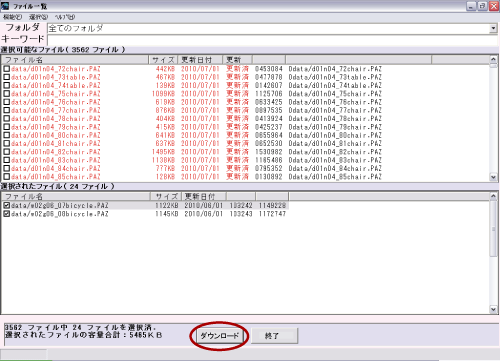This screenshot has width=500, height=361.
Task: Click the 0795352 value cell
Action: point(269,169)
